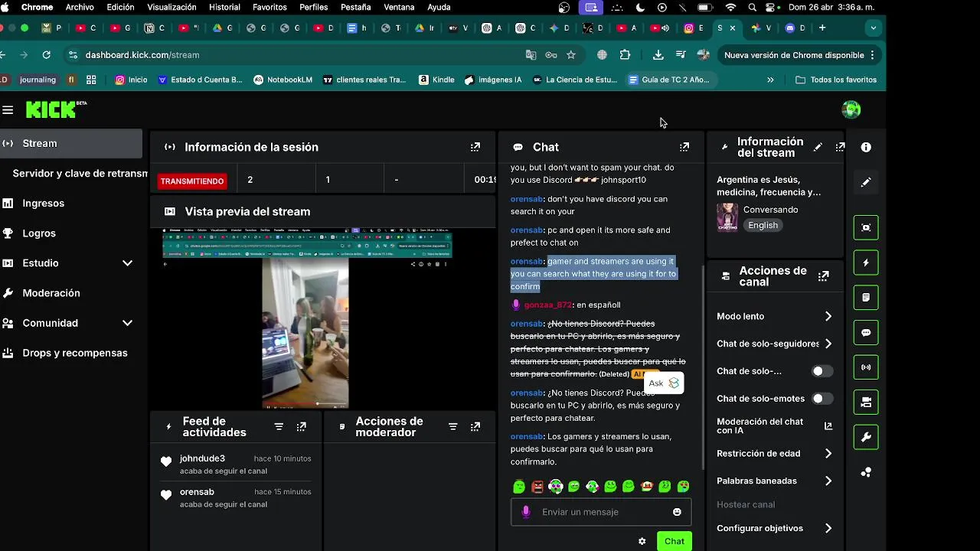Open the Historial menu in the menu bar
The image size is (980, 551).
(x=224, y=7)
